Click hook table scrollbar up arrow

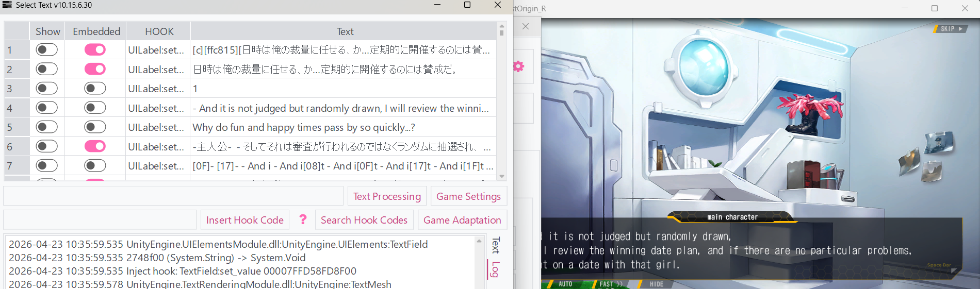[501, 25]
